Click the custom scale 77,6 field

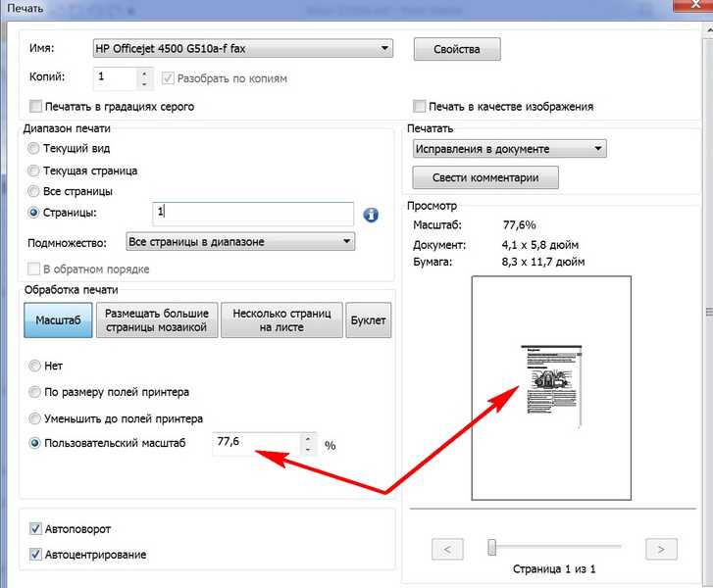(x=256, y=444)
